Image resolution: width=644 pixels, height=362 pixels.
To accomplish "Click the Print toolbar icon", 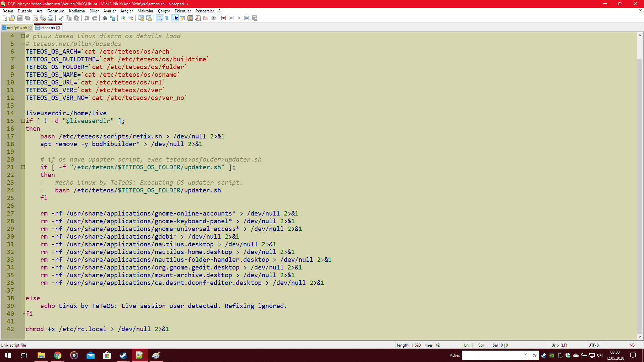I will coord(51,18).
